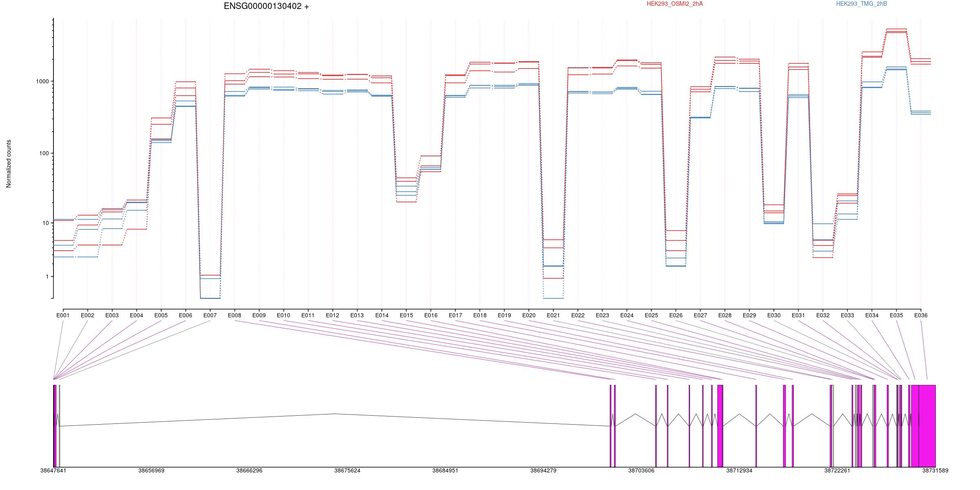980x490 pixels.
Task: Click the exon label E006
Action: tap(185, 315)
